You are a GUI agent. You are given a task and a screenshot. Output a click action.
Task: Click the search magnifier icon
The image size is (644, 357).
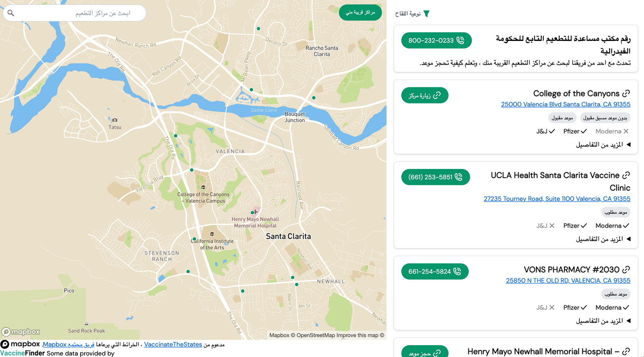click(x=11, y=13)
